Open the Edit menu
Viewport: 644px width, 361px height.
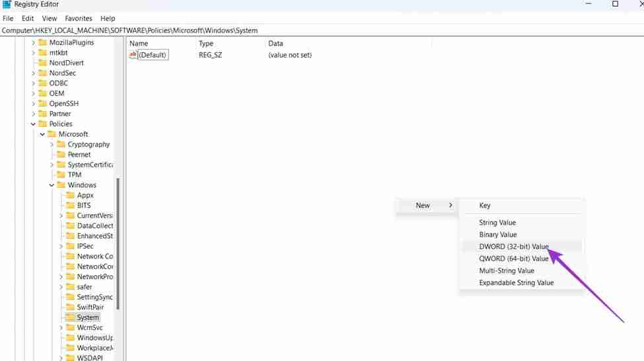click(28, 19)
